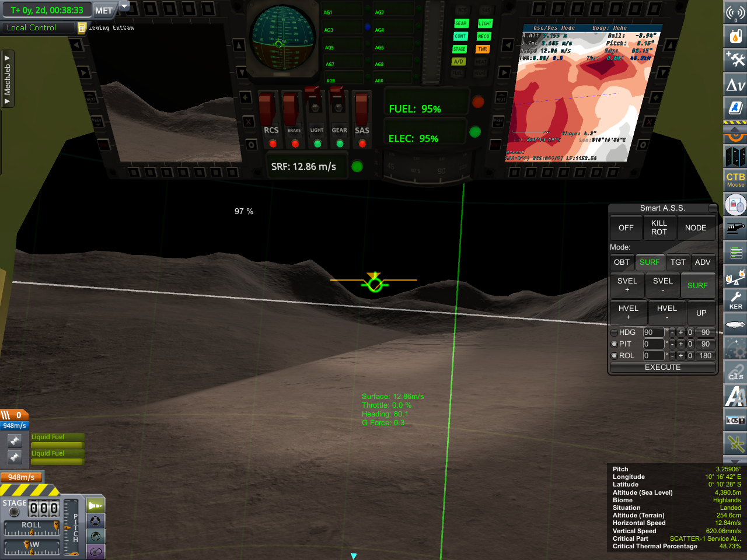Viewport: 747px width, 560px height.
Task: Click the mouse lock icon in toolbar
Action: click(x=735, y=204)
